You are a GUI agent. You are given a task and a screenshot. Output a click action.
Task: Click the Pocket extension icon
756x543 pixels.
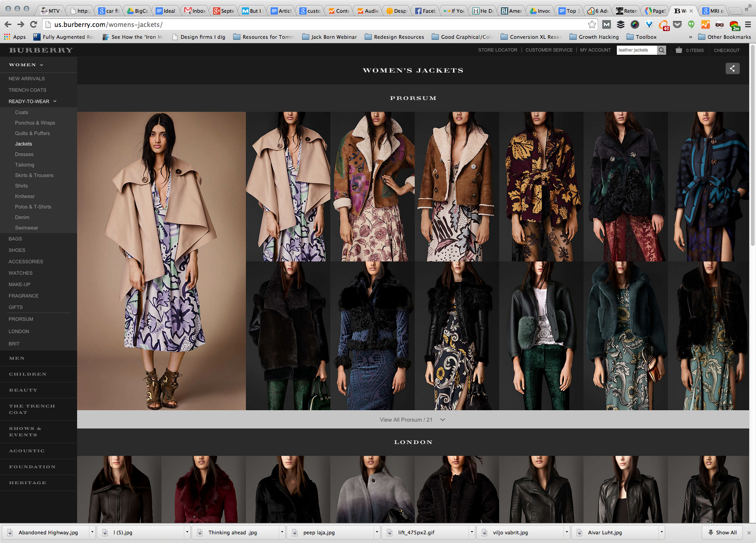click(678, 25)
